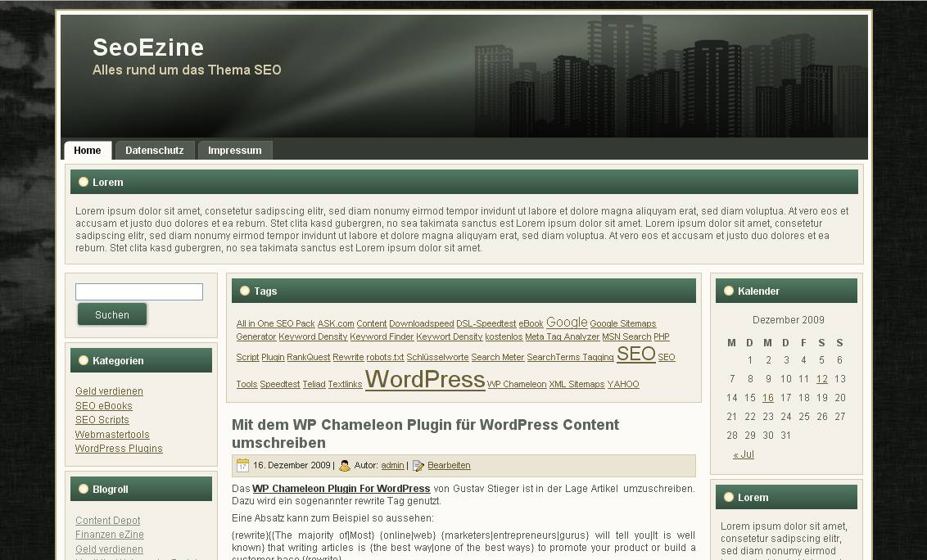The height and width of the screenshot is (560, 927).
Task: Focus the search input field
Action: click(139, 291)
